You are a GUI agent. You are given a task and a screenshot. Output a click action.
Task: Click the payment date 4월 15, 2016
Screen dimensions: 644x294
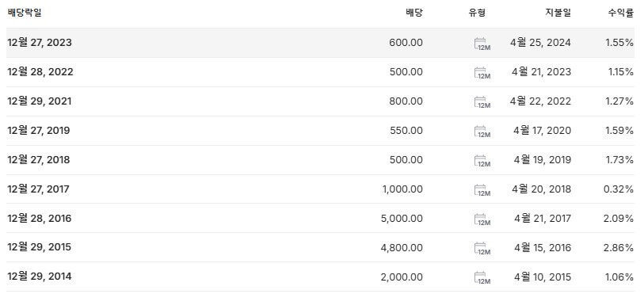pos(543,247)
